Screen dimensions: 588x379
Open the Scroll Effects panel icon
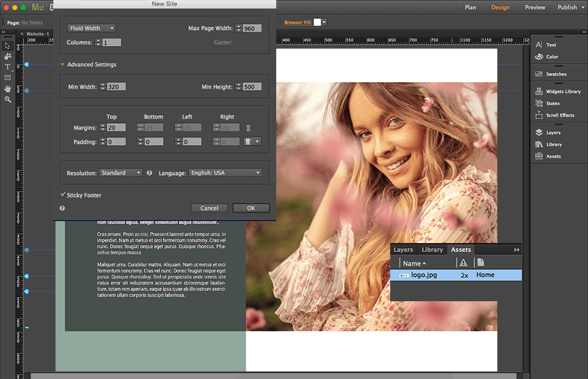tap(539, 115)
